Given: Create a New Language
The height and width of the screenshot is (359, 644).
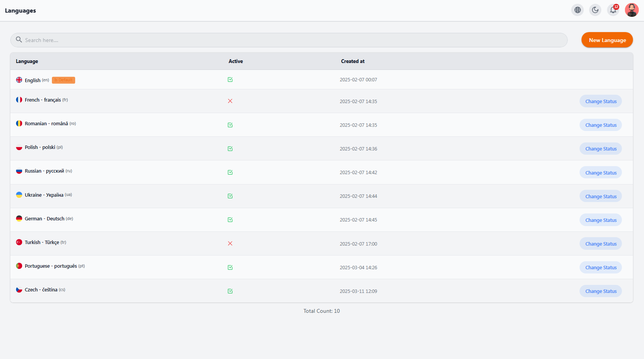Looking at the screenshot, I should point(607,40).
